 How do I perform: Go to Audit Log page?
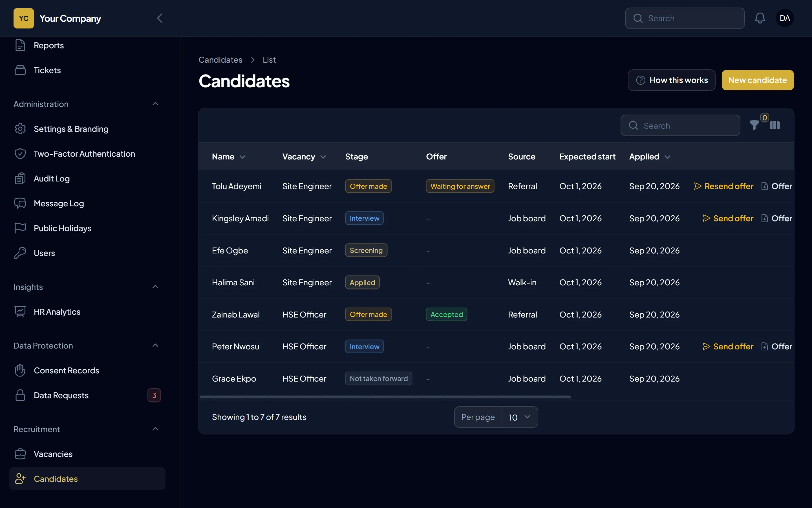pos(87,178)
